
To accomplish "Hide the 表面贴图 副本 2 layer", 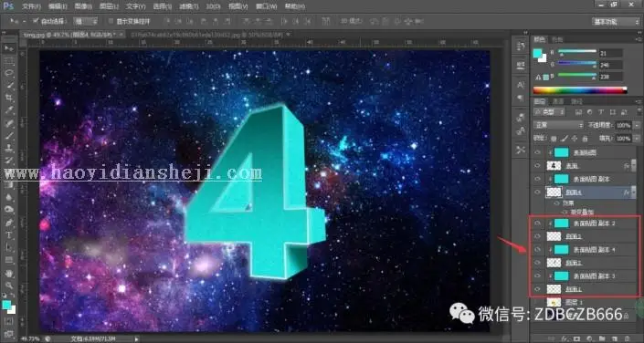I will click(537, 223).
